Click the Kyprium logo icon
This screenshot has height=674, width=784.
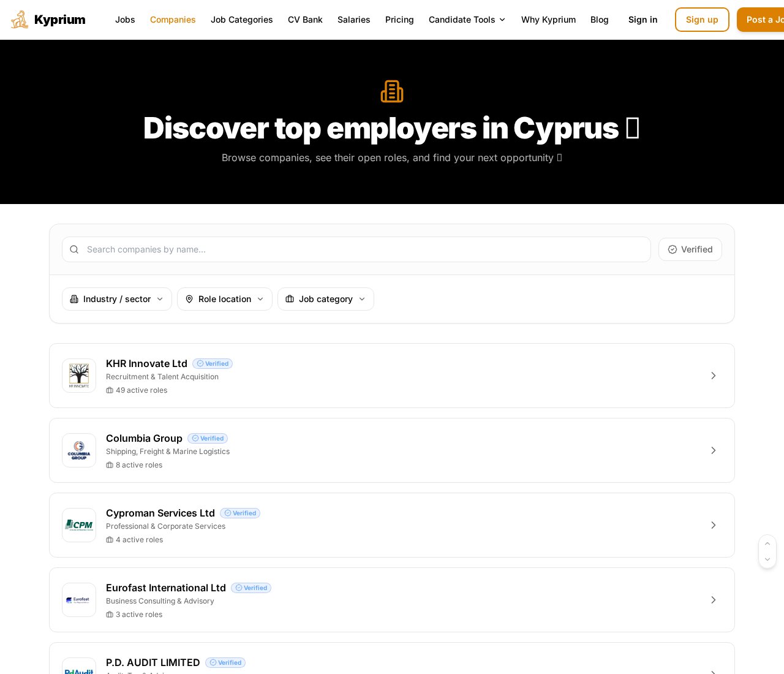pos(20,20)
